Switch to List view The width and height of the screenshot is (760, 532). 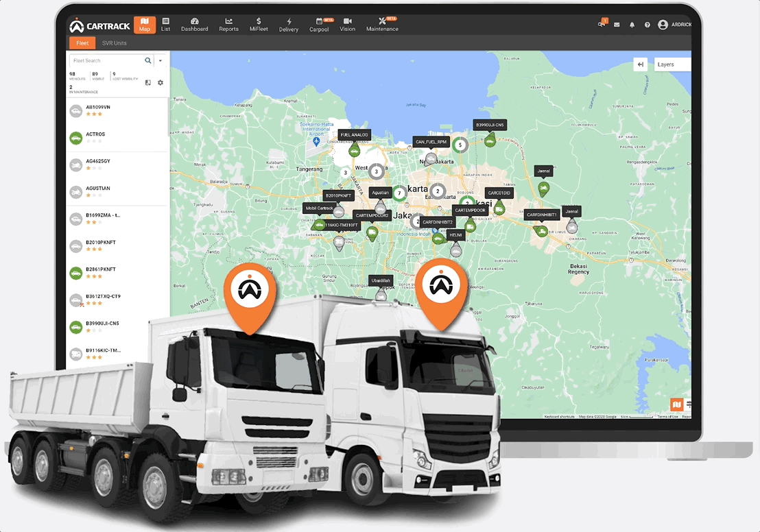(166, 25)
